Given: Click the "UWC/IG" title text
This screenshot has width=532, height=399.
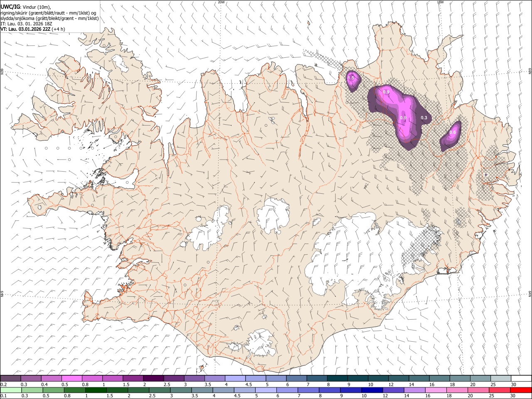Looking at the screenshot, I should pyautogui.click(x=10, y=7).
